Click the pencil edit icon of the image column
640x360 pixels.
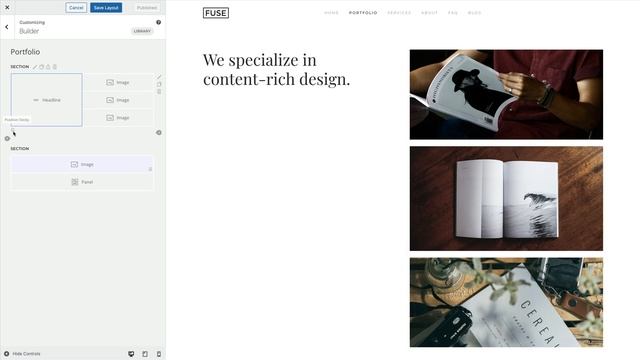tap(159, 77)
